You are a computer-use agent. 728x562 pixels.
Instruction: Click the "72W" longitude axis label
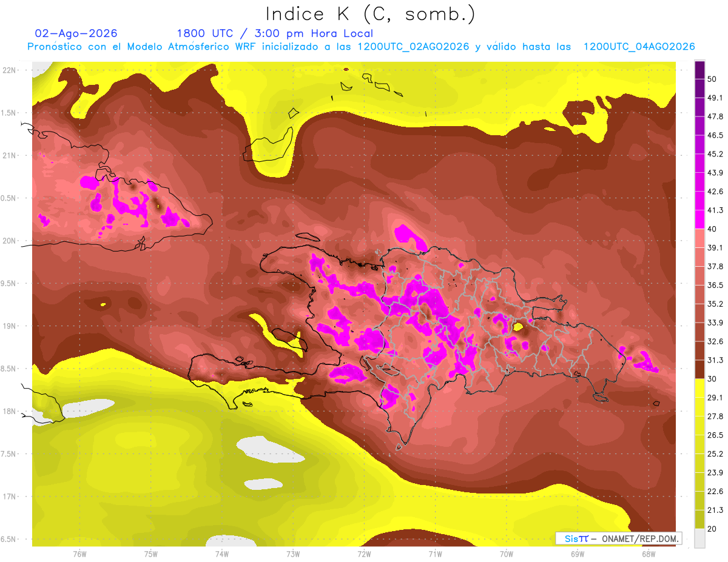[x=364, y=553]
